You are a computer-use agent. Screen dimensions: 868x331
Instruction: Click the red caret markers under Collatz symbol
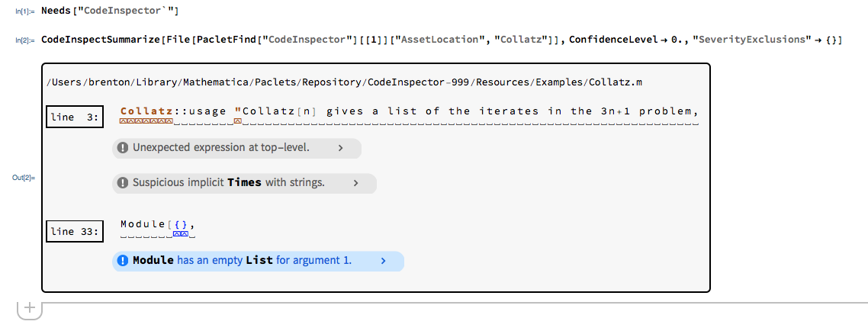[146, 121]
